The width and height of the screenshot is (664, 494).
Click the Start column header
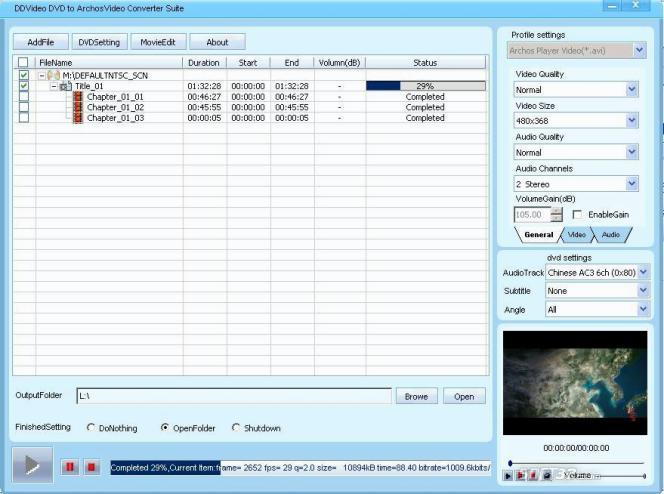click(249, 63)
